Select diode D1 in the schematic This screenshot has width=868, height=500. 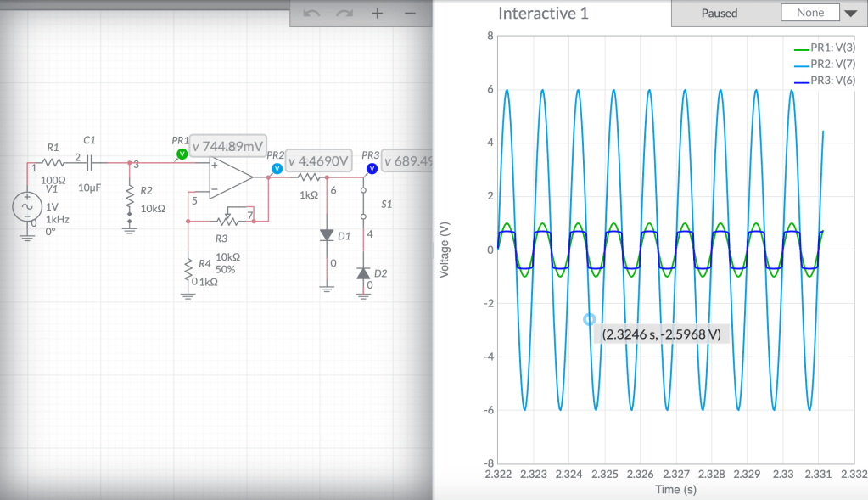326,235
